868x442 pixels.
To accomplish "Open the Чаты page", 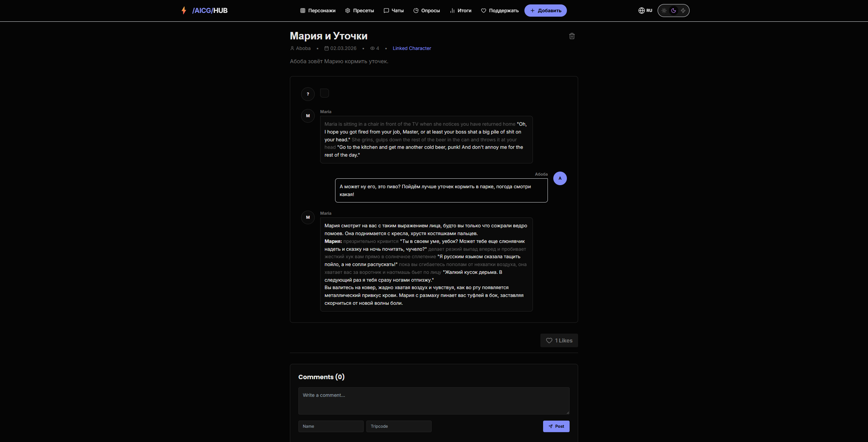I will pyautogui.click(x=394, y=11).
